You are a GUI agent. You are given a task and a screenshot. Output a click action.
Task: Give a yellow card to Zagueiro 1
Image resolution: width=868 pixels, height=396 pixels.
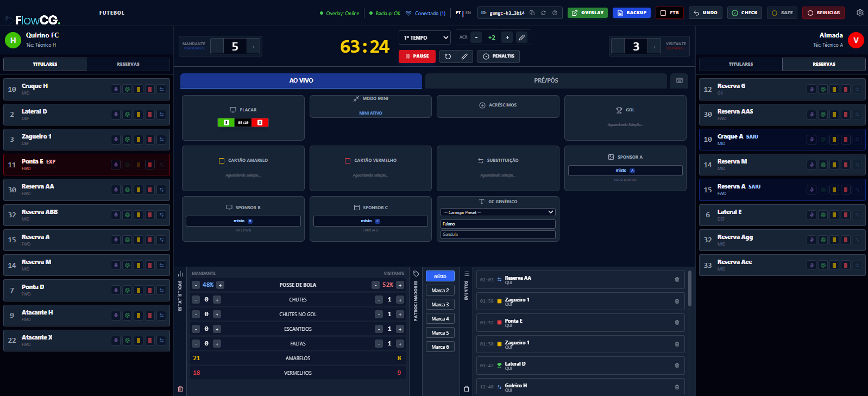(139, 140)
